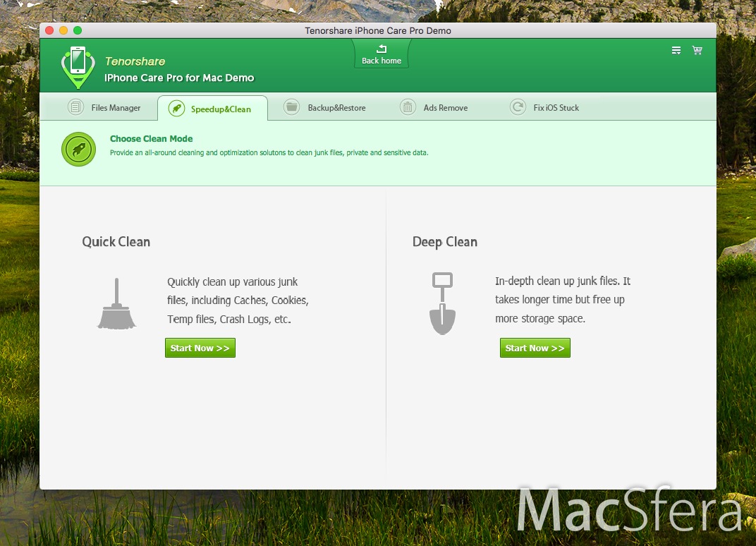Click the Speedup&Clean rocket tab icon
756x546 pixels.
pos(176,109)
